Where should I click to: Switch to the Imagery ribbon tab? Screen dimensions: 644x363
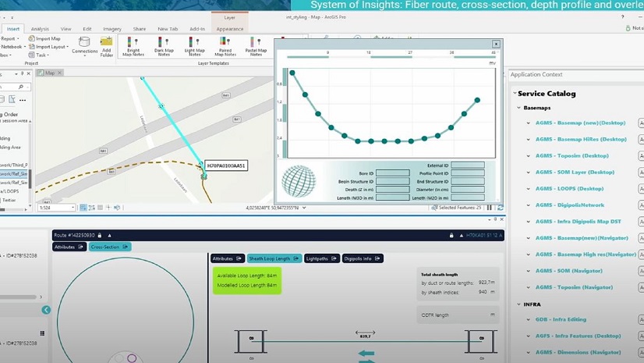[x=112, y=29]
